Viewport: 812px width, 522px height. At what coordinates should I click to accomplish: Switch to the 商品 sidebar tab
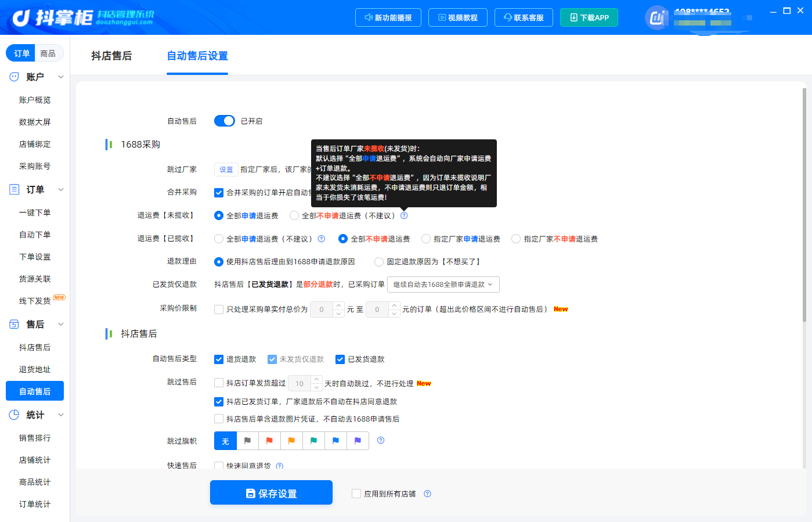[48, 53]
